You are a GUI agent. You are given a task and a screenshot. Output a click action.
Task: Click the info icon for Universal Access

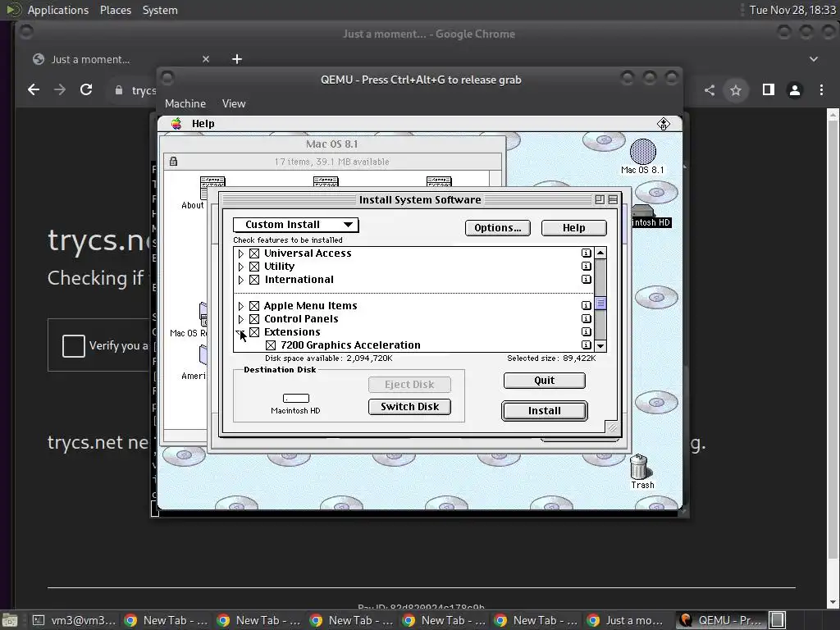586,253
